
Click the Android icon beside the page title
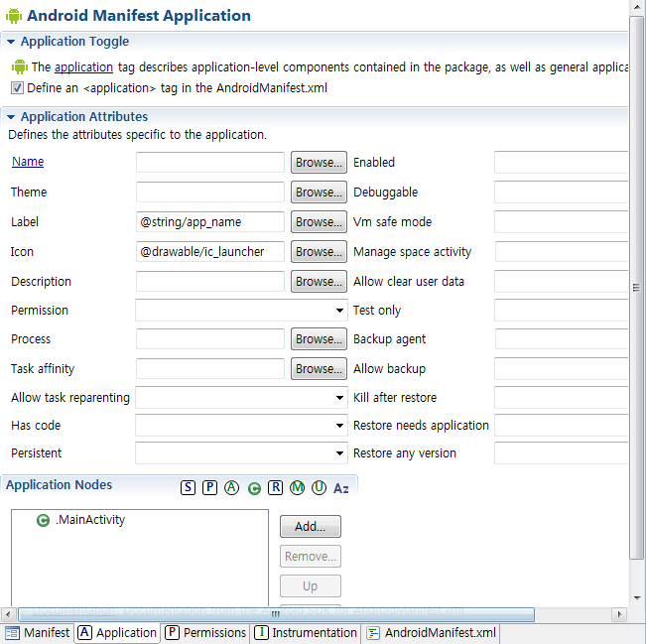coord(14,16)
